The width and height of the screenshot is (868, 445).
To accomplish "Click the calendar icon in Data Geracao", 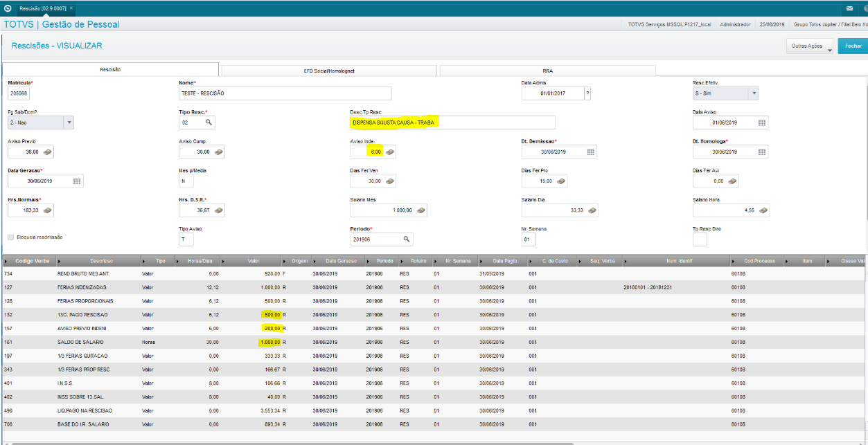I will (77, 181).
